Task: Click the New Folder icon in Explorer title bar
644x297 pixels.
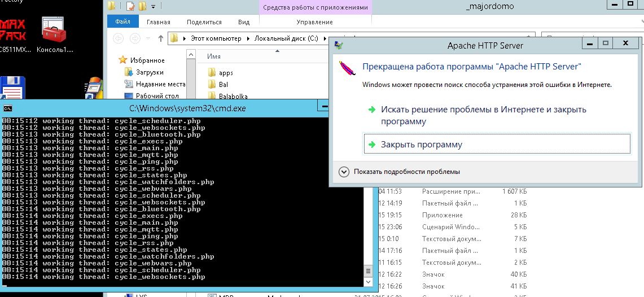Action: tap(142, 7)
